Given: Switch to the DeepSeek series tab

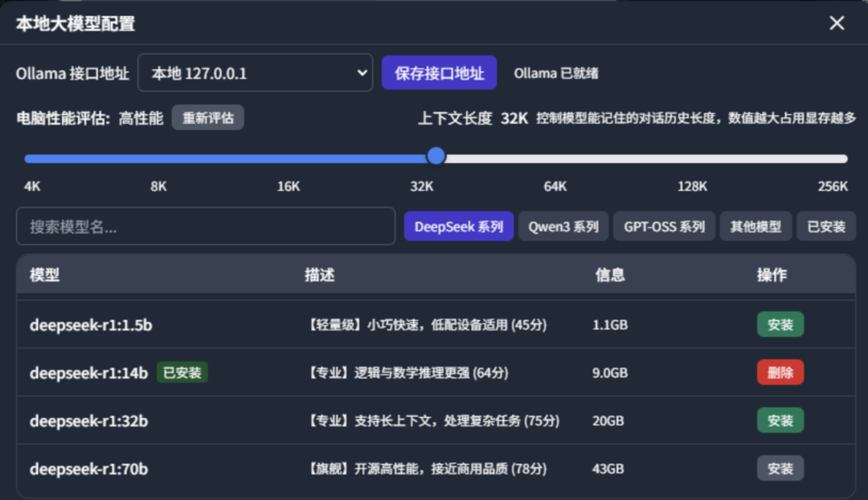Looking at the screenshot, I should pos(458,227).
